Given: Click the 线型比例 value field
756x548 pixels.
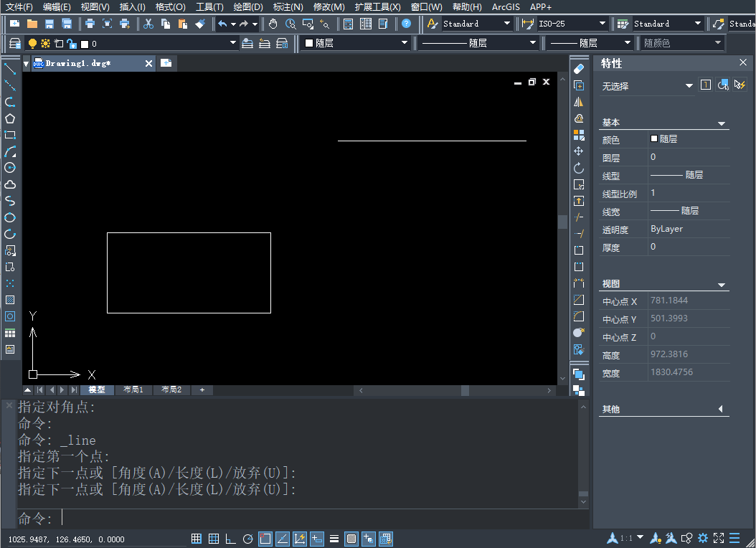Looking at the screenshot, I should (x=689, y=193).
